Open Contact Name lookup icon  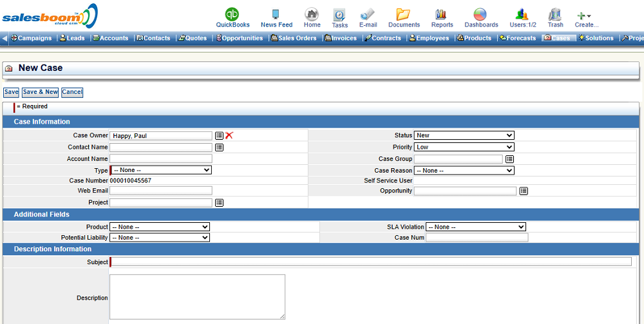tap(219, 147)
